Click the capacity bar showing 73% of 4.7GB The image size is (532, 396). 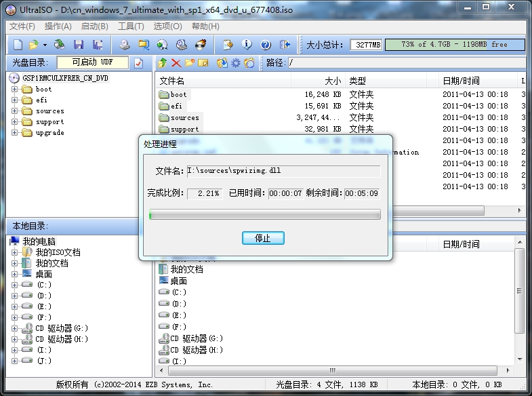coord(455,45)
